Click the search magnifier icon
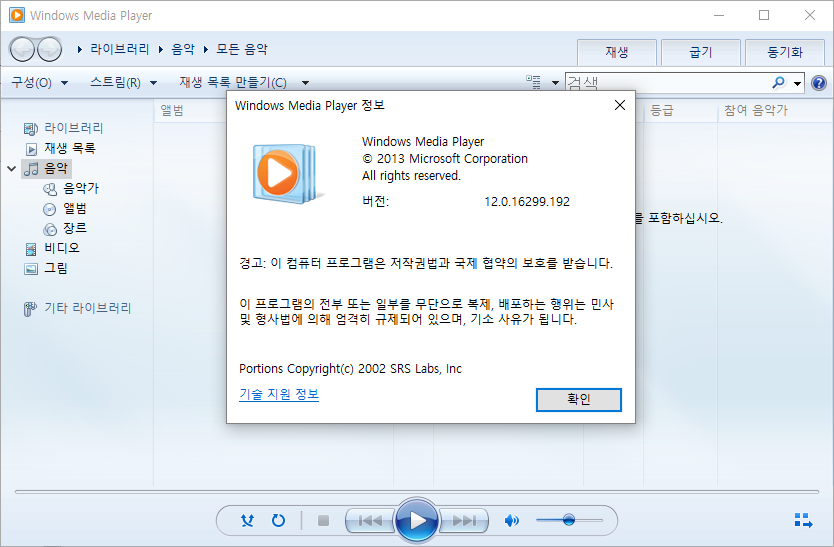 pos(778,82)
